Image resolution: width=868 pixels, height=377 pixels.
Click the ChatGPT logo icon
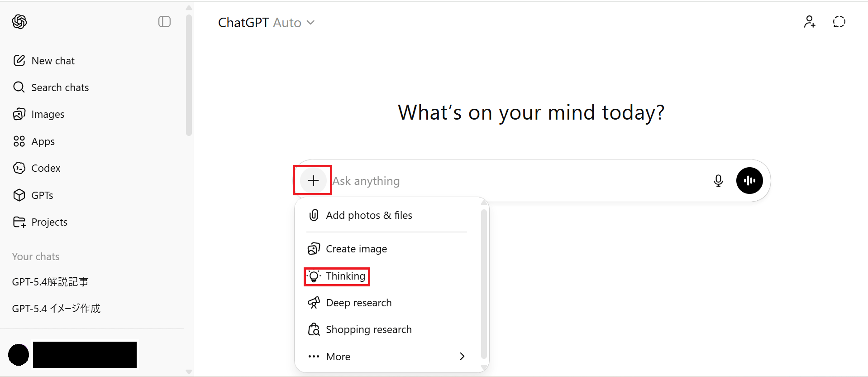[19, 22]
